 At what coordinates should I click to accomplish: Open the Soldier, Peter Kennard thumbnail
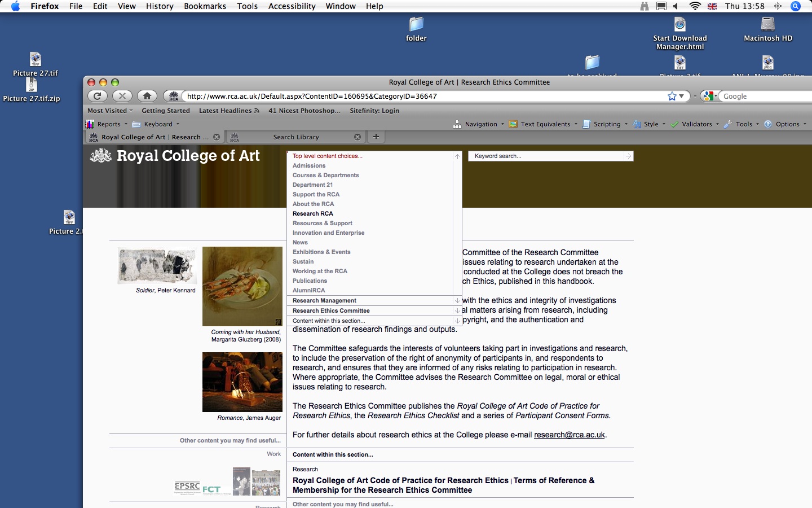point(157,265)
